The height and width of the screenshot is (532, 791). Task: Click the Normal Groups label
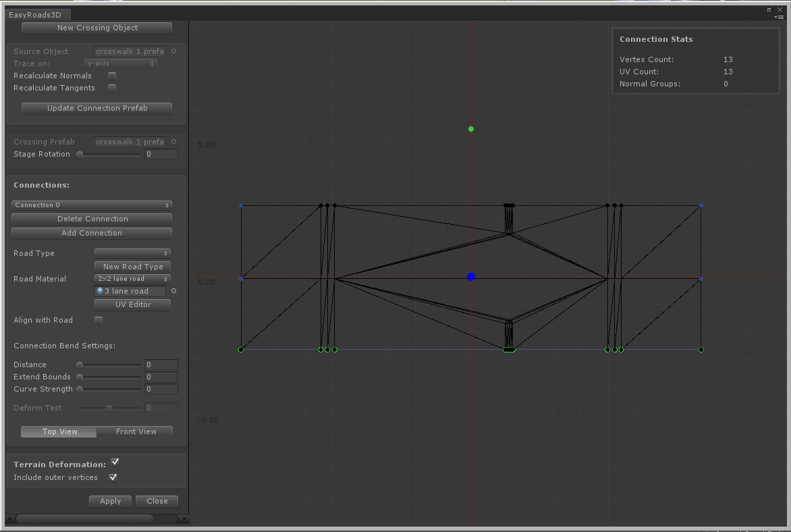(650, 84)
